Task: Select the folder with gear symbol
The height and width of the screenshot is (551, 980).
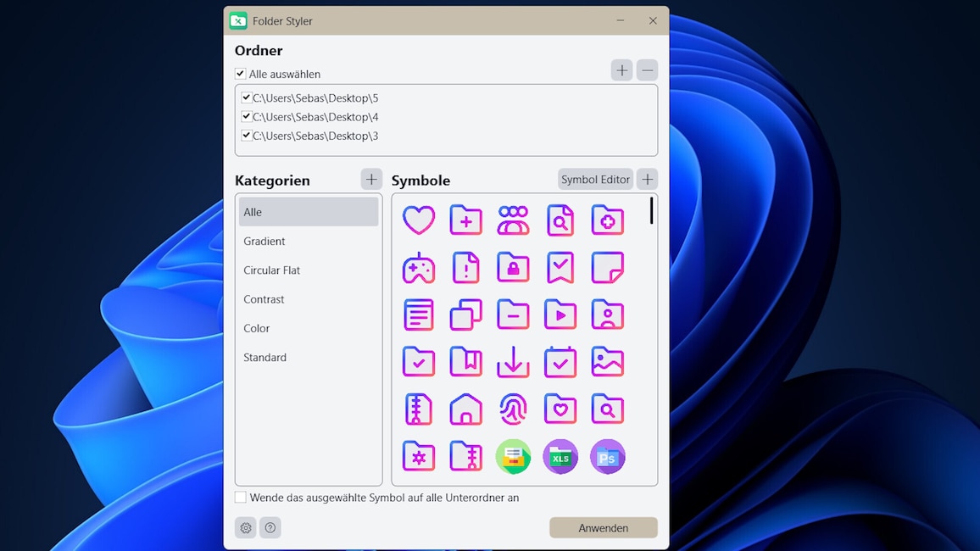Action: click(x=419, y=457)
